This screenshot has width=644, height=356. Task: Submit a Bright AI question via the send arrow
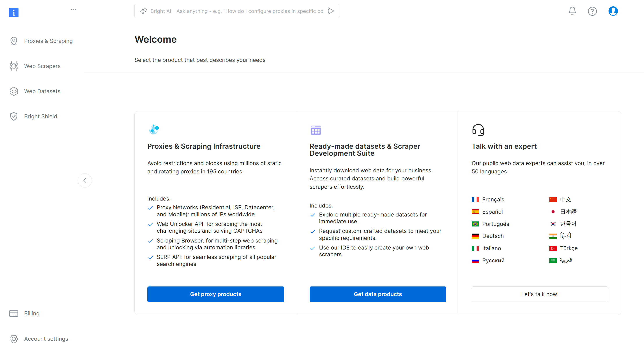330,11
